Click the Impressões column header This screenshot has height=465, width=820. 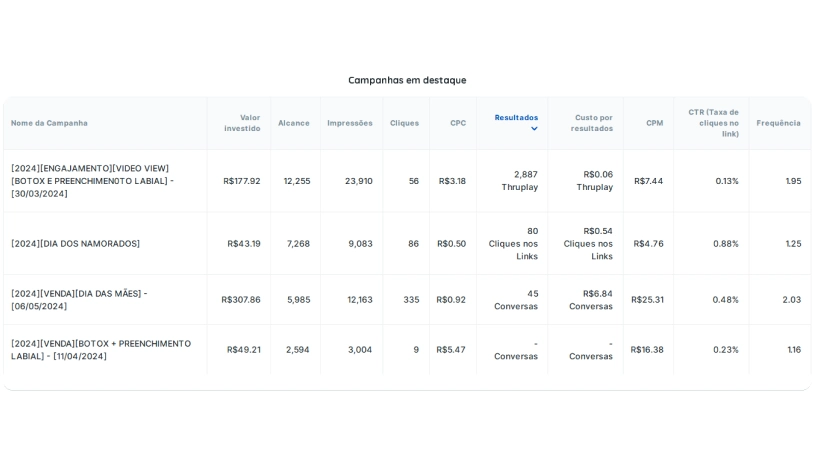350,123
